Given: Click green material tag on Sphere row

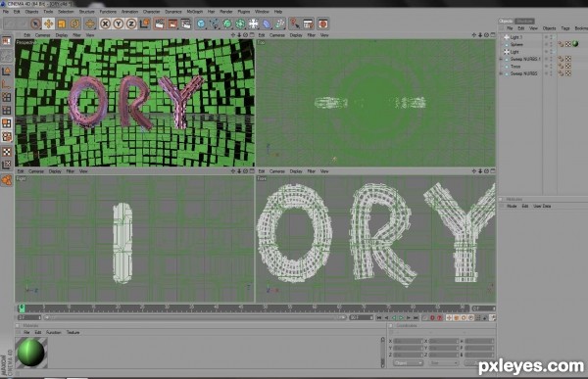Looking at the screenshot, I should coord(575,44).
